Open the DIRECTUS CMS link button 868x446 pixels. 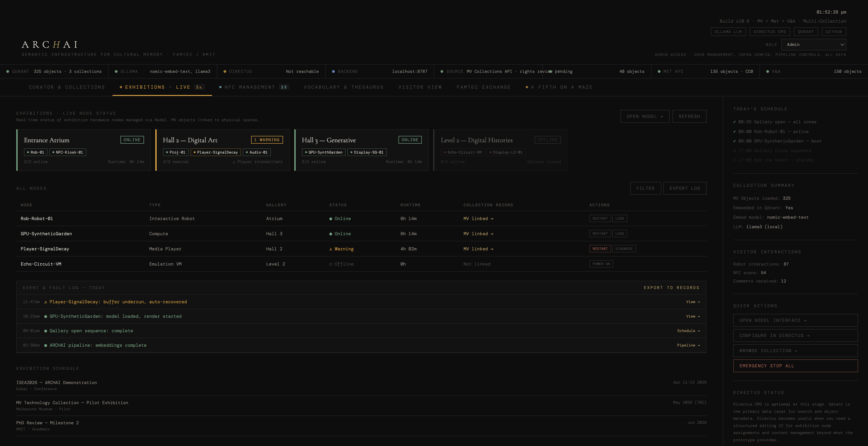[x=770, y=32]
